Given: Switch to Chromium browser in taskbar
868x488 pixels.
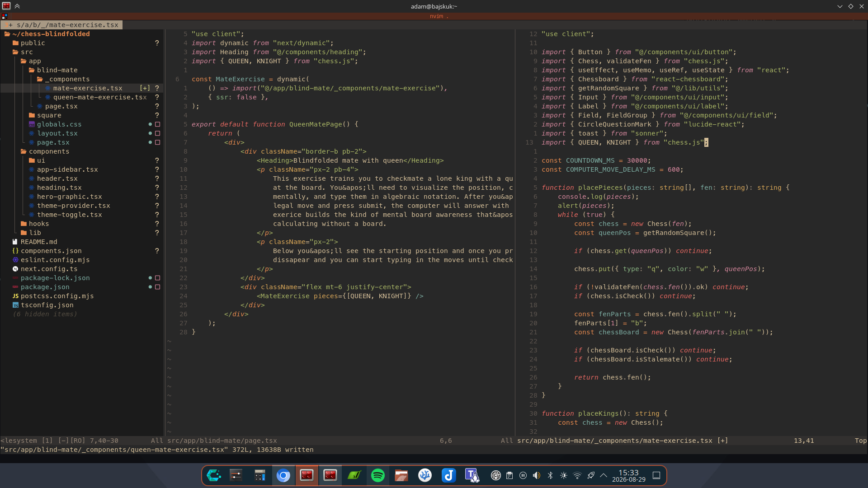Looking at the screenshot, I should (283, 475).
